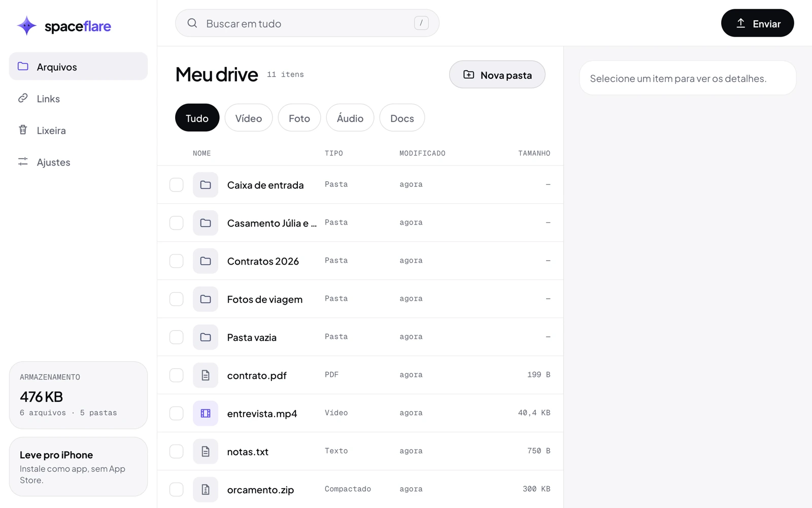Filter files by Vídeo
This screenshot has height=508, width=812.
coord(249,118)
